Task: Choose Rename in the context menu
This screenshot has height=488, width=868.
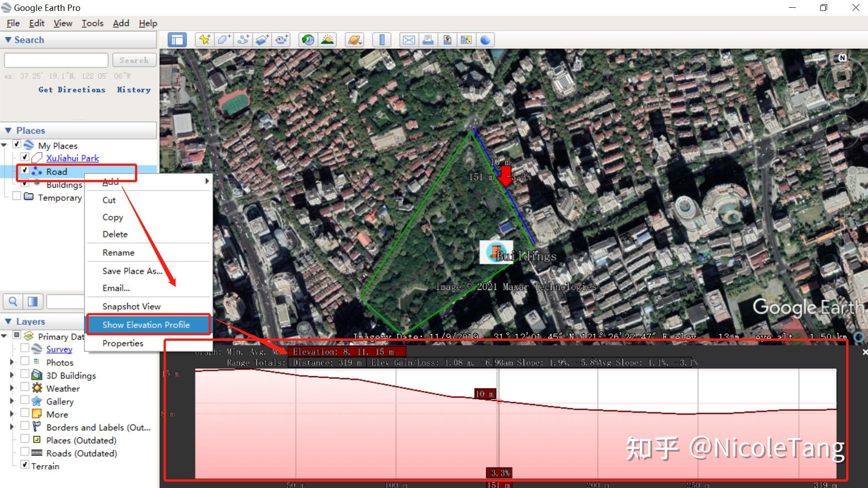Action: pos(149,252)
